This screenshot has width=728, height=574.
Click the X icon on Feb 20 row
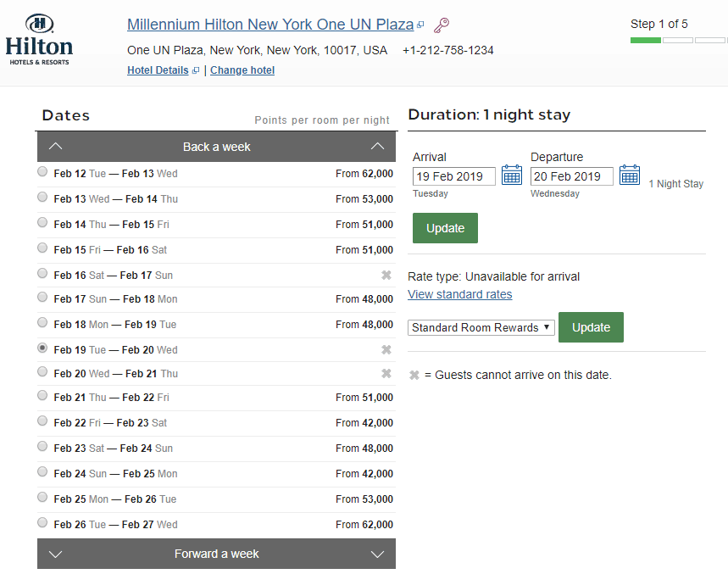386,372
